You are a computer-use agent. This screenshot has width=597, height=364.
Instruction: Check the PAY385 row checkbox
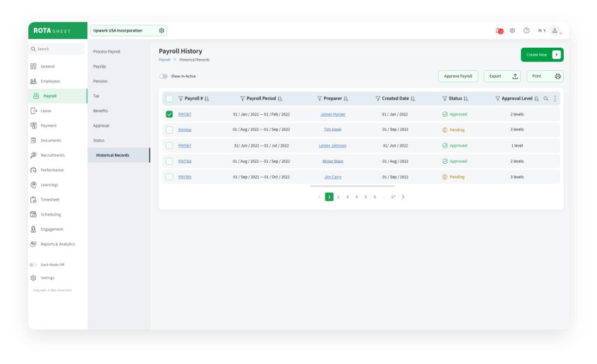tap(170, 177)
